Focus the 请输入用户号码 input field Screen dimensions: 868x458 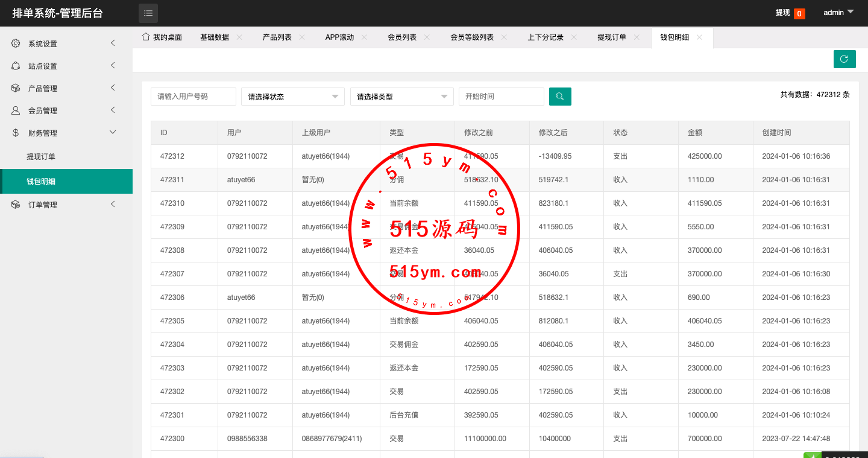(193, 97)
